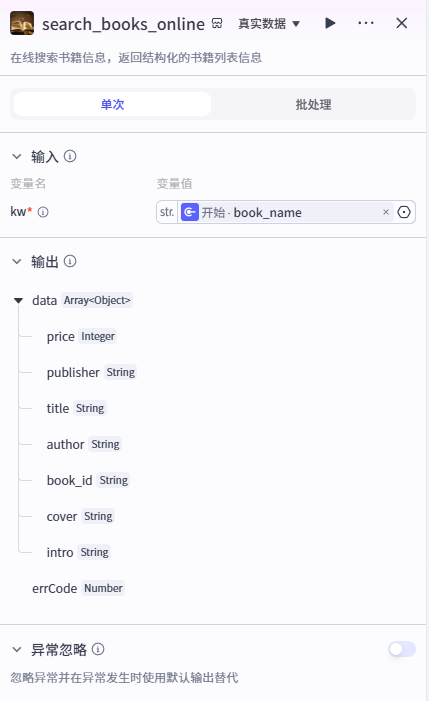Click the info icon next to kw
This screenshot has width=429, height=701.
[43, 212]
